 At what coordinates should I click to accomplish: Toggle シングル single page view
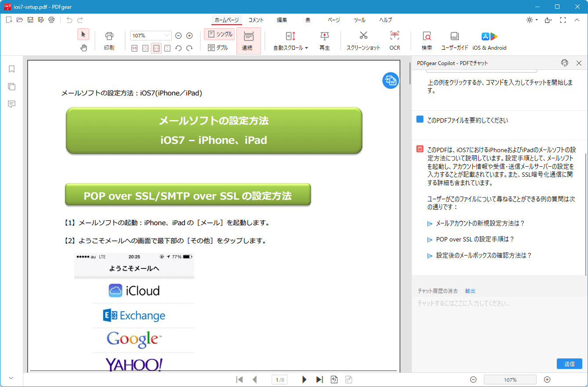coord(219,34)
